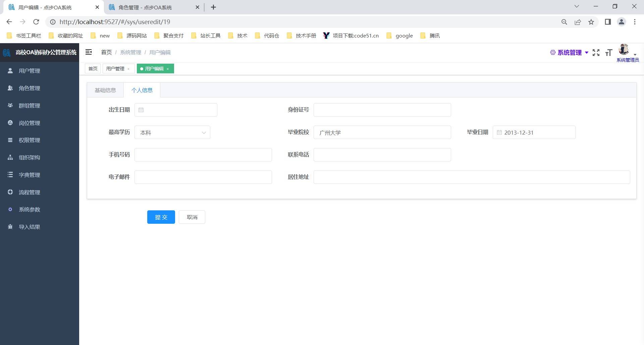Click the 系统管理员 username label

coord(628,60)
